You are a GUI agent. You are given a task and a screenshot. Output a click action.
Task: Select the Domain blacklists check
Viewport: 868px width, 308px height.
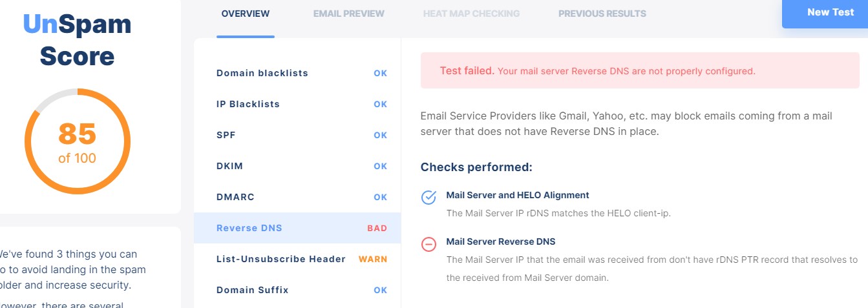tap(297, 73)
